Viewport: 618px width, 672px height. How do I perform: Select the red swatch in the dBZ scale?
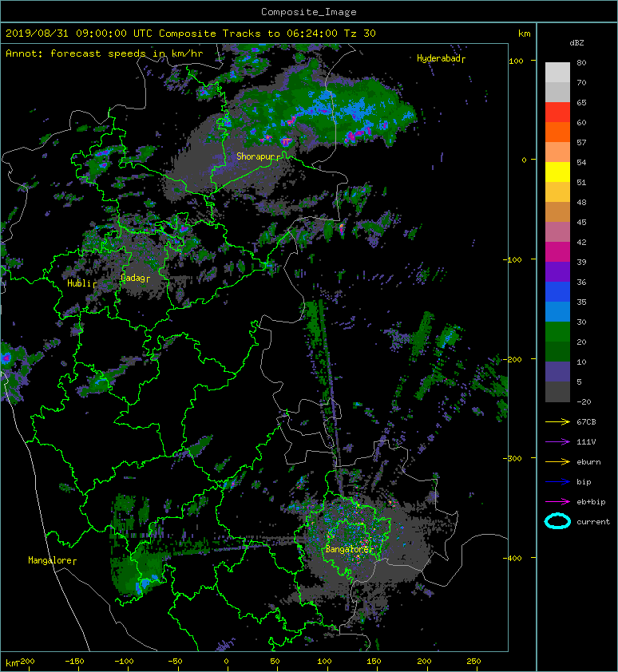557,113
